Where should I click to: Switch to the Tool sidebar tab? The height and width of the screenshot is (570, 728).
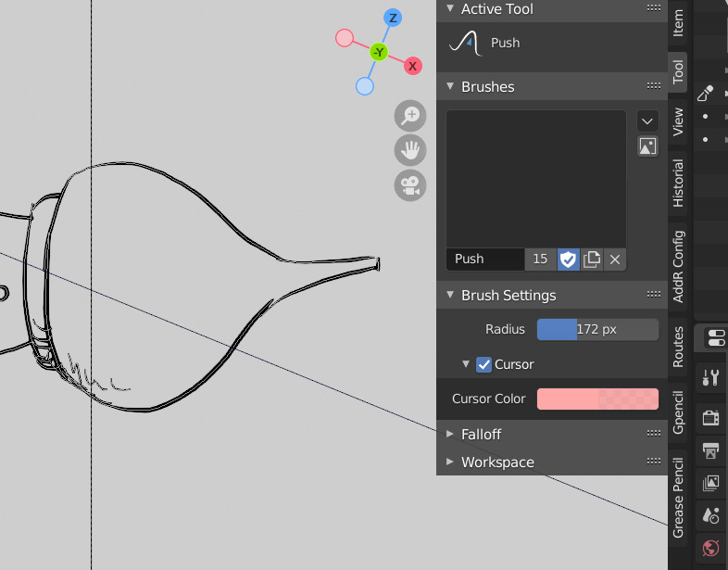click(678, 72)
